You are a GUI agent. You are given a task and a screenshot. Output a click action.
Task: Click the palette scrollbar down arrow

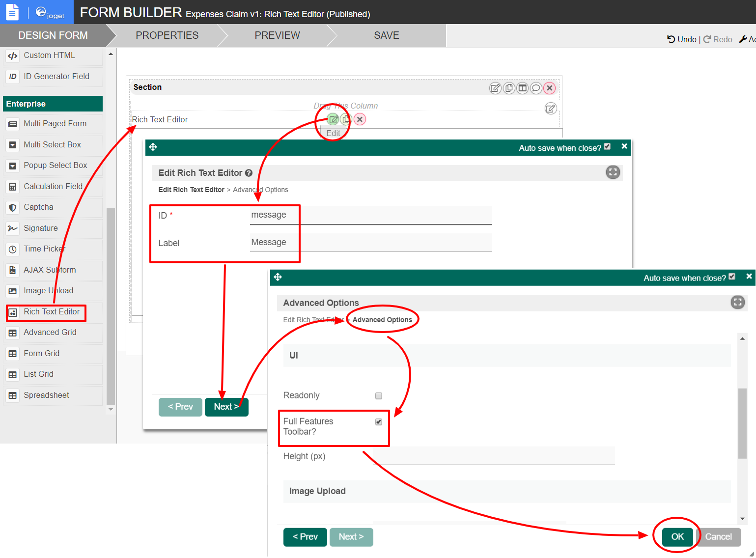pyautogui.click(x=111, y=409)
